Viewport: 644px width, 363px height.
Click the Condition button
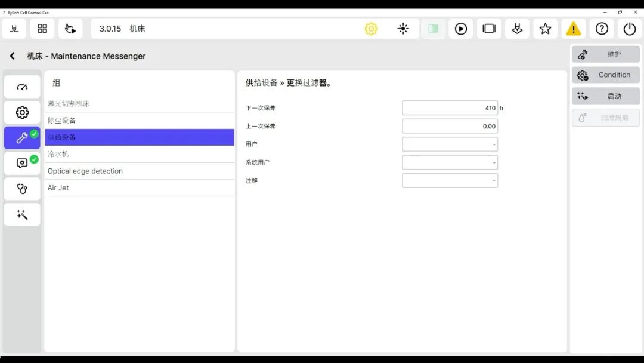(x=606, y=75)
